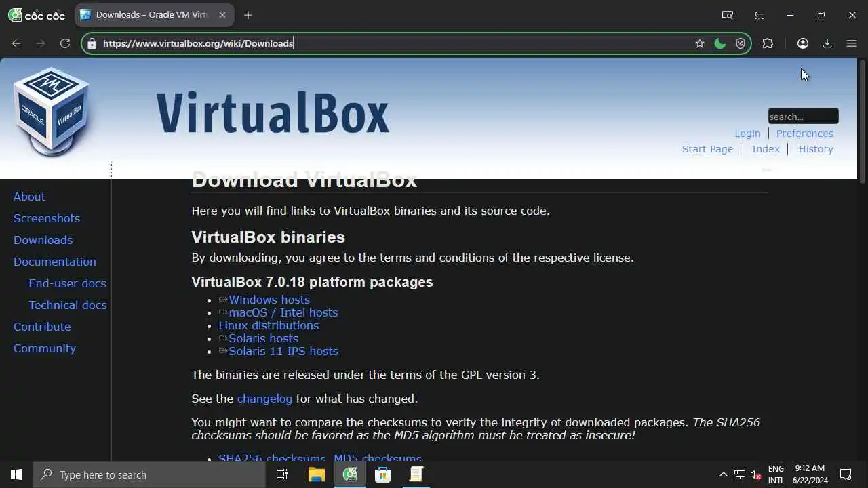Open the changelog link
The height and width of the screenshot is (488, 868).
point(264,399)
